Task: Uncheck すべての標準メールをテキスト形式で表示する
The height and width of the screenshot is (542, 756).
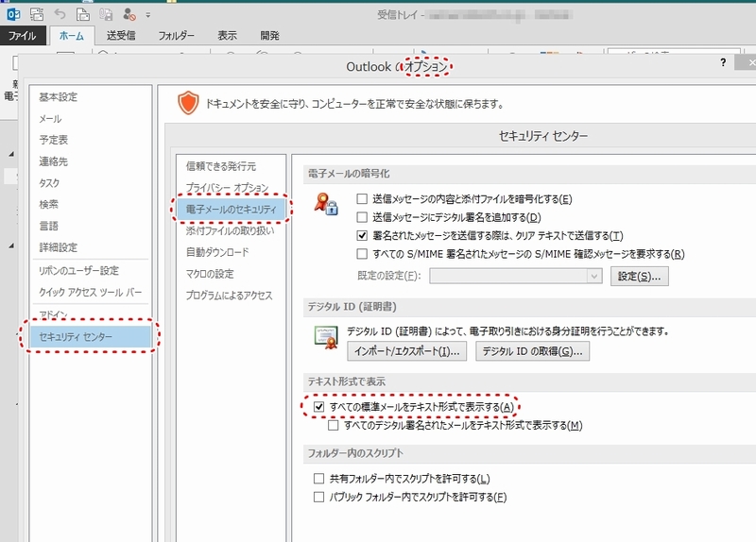Action: (x=318, y=407)
